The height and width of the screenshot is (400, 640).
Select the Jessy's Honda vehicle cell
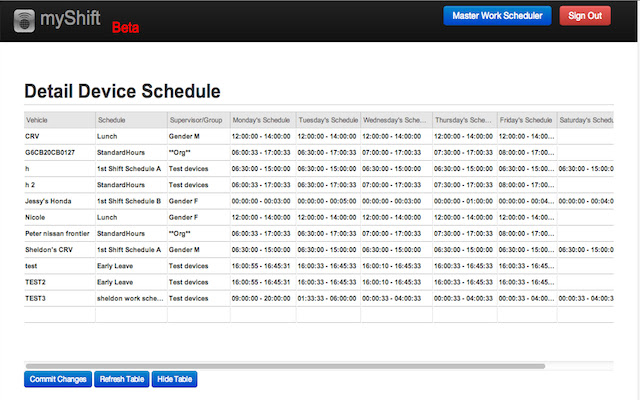click(x=60, y=201)
